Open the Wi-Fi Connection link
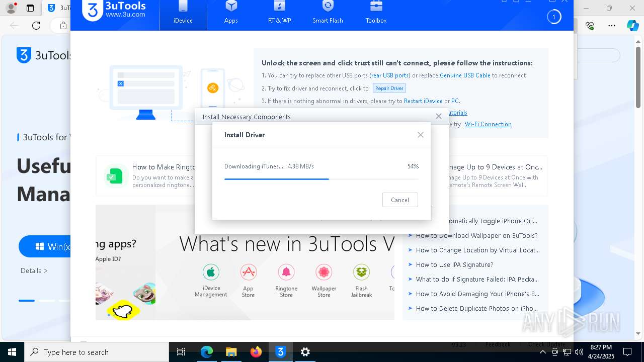The width and height of the screenshot is (644, 362). tap(488, 124)
